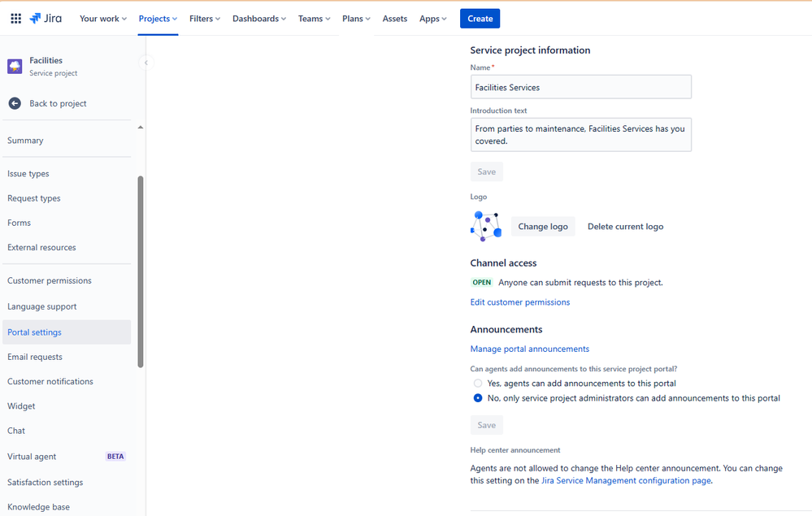
Task: Open Jira Service Management configuration page link
Action: [626, 481]
